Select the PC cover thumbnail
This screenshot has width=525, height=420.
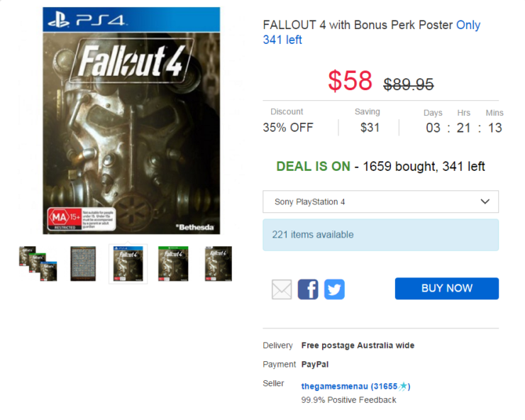[219, 264]
